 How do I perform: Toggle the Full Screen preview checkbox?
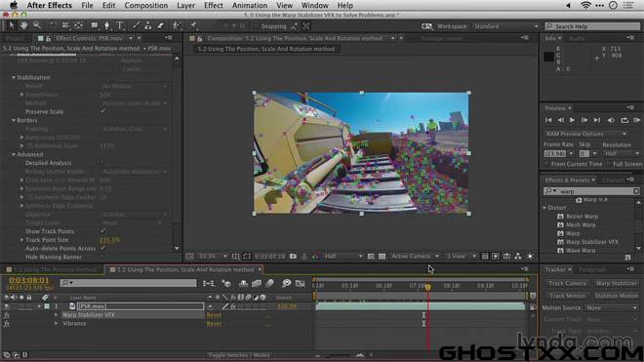pos(609,164)
